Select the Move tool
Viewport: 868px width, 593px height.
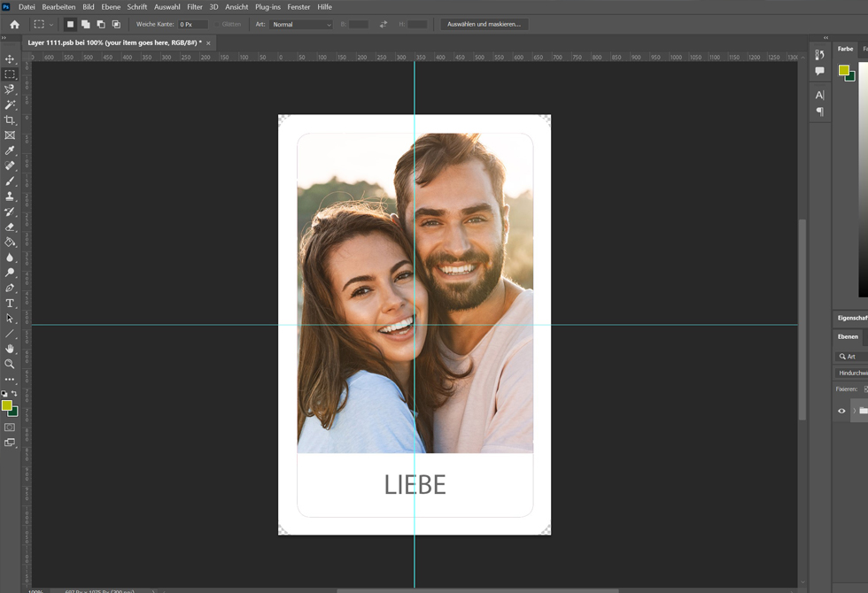pyautogui.click(x=10, y=59)
